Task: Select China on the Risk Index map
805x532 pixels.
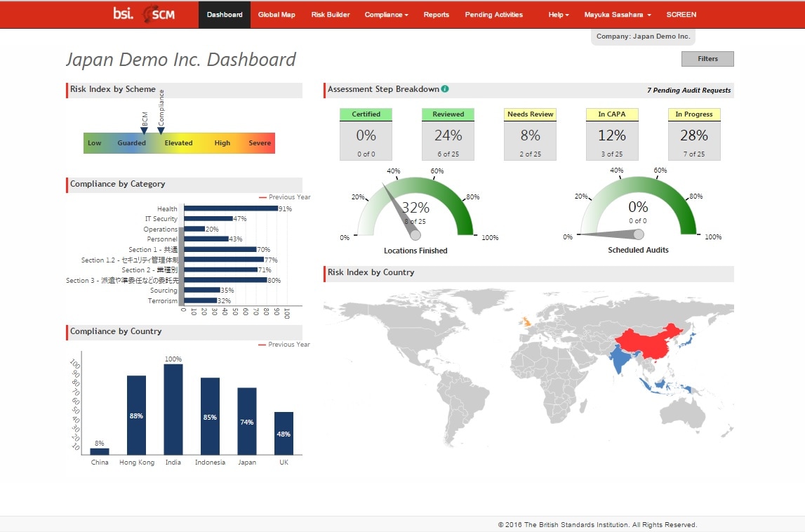Action: click(x=646, y=344)
